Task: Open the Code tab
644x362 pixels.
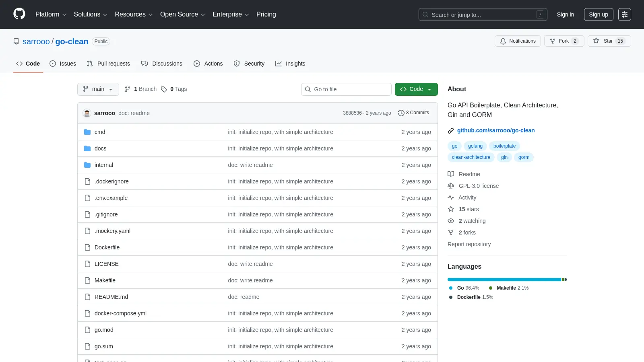Action: coord(28,64)
